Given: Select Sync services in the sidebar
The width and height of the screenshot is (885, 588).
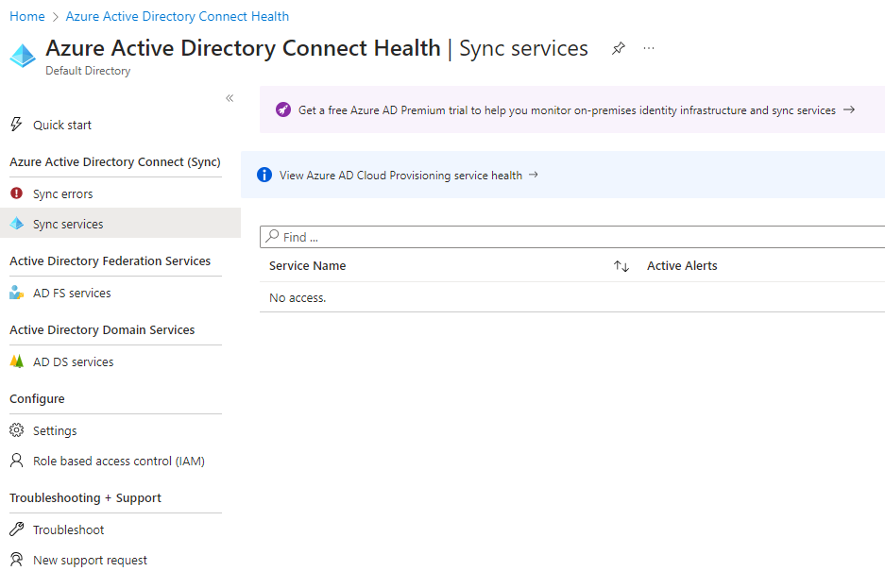Looking at the screenshot, I should pos(68,224).
